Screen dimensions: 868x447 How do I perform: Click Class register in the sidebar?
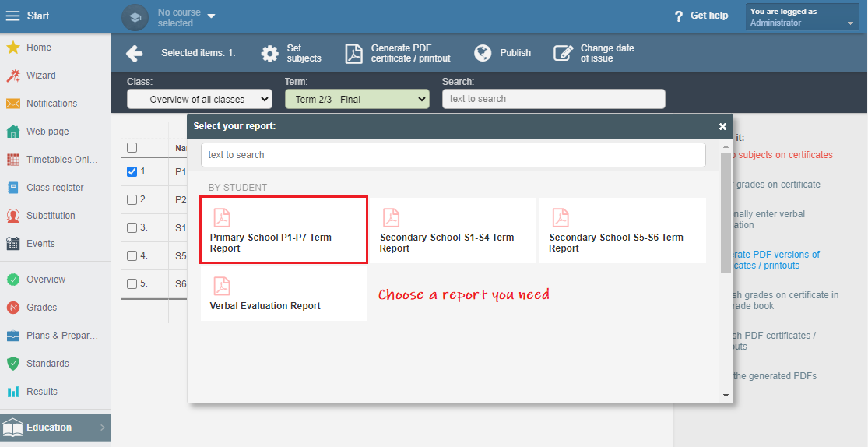pos(55,188)
